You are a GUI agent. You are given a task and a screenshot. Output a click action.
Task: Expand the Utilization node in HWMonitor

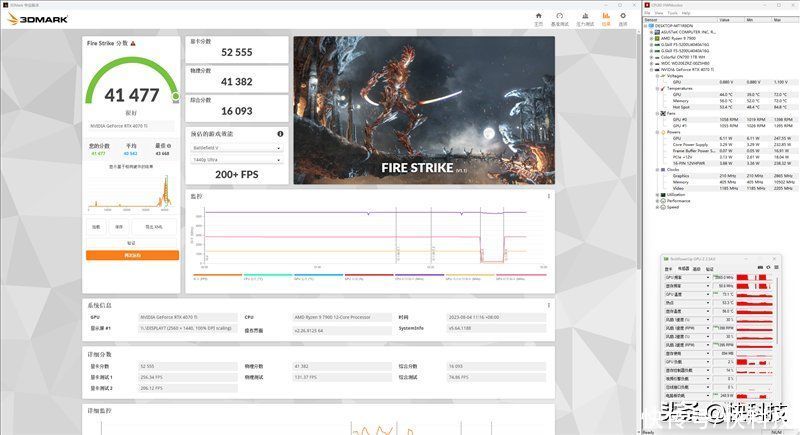657,194
